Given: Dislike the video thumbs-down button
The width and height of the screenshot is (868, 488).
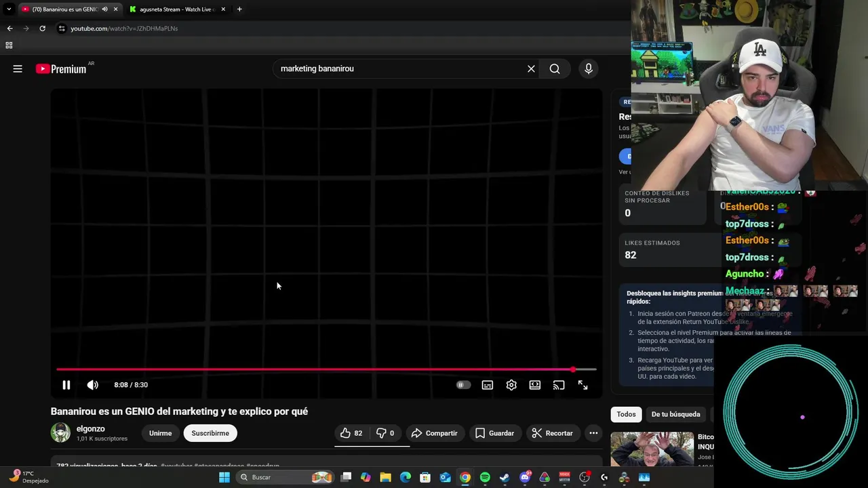Looking at the screenshot, I should [386, 433].
